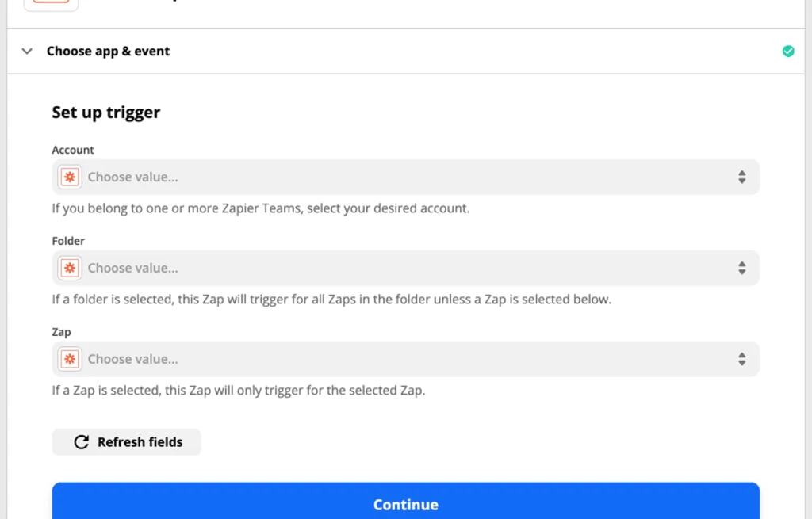Click the partially visible app badge at top left
This screenshot has width=812, height=519.
point(50,4)
